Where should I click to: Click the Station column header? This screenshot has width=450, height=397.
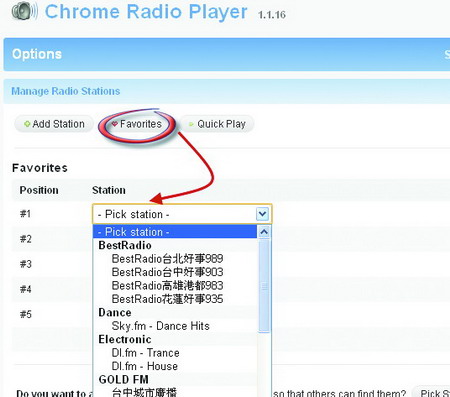pos(109,190)
